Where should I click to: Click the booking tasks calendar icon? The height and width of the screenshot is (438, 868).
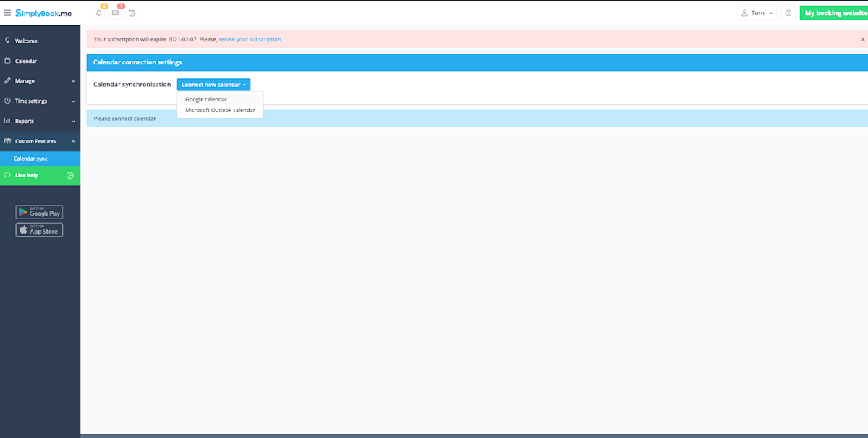(x=132, y=12)
